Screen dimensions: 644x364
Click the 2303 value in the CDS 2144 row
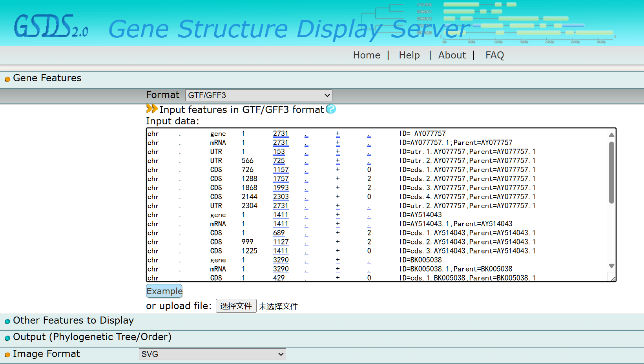(x=281, y=197)
